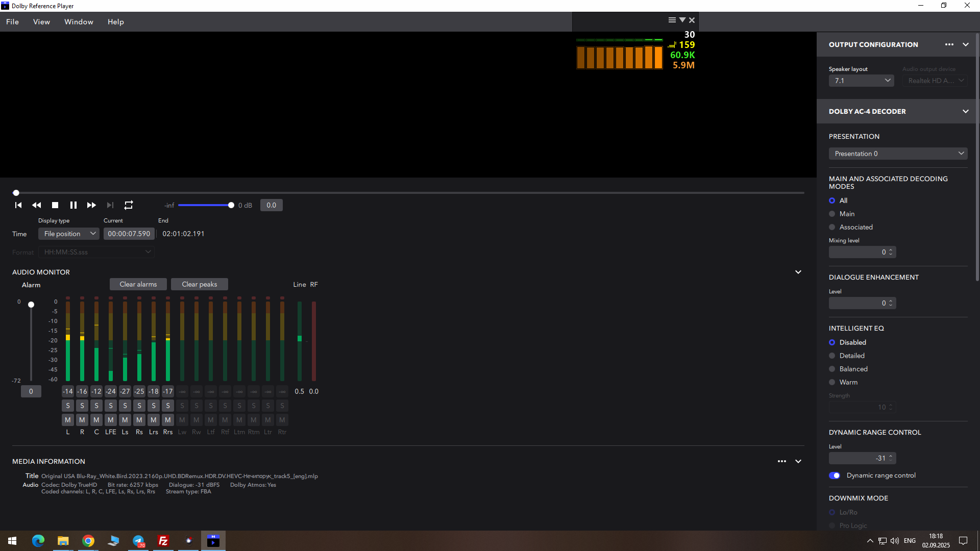Stop playback with the stop icon

[x=55, y=205]
